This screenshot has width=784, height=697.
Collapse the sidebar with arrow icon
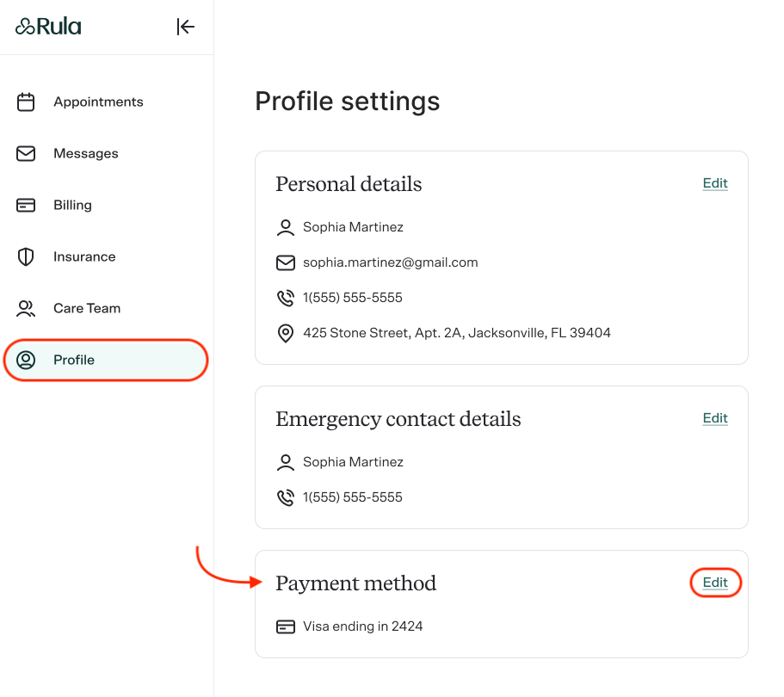pyautogui.click(x=185, y=27)
